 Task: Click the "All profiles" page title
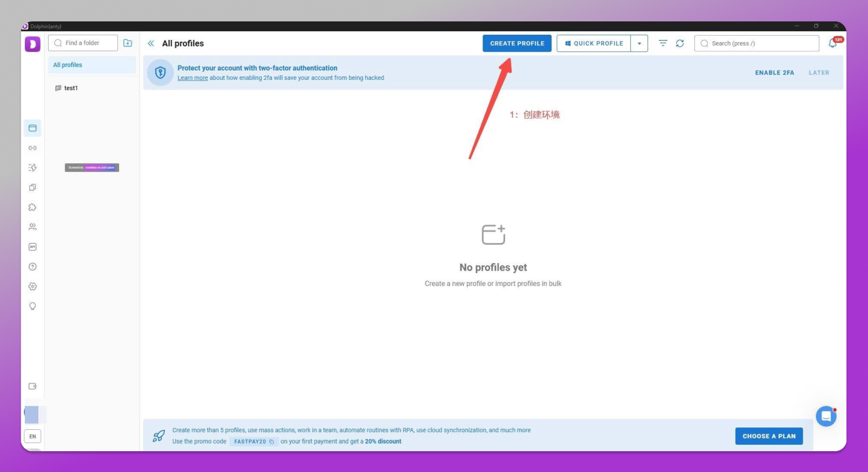tap(183, 43)
